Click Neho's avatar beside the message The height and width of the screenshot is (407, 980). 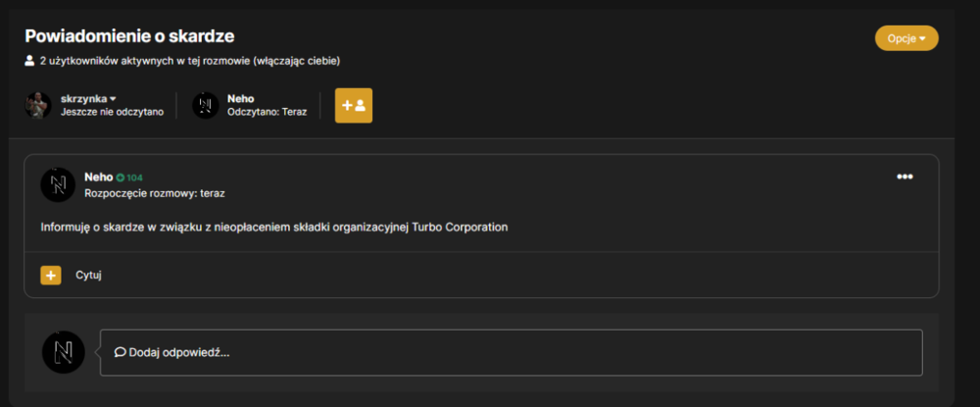58,184
